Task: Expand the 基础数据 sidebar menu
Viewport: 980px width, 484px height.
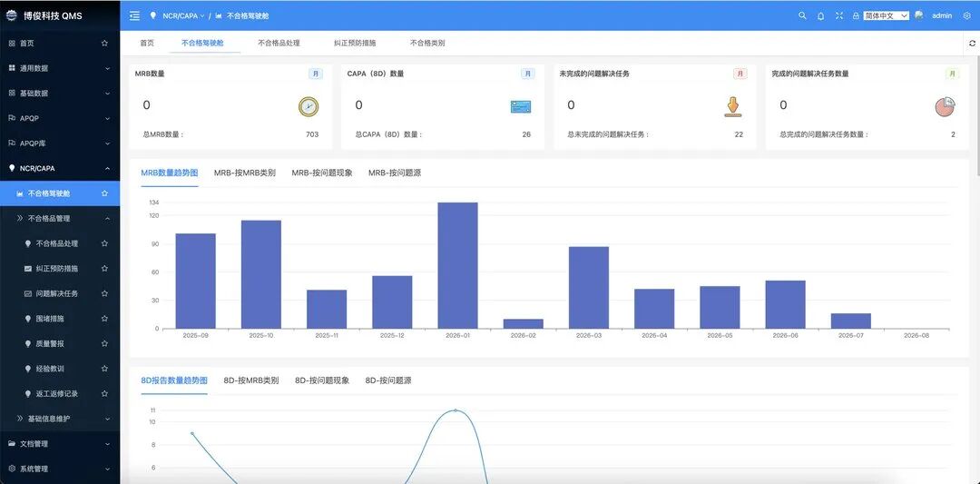Action: point(60,94)
